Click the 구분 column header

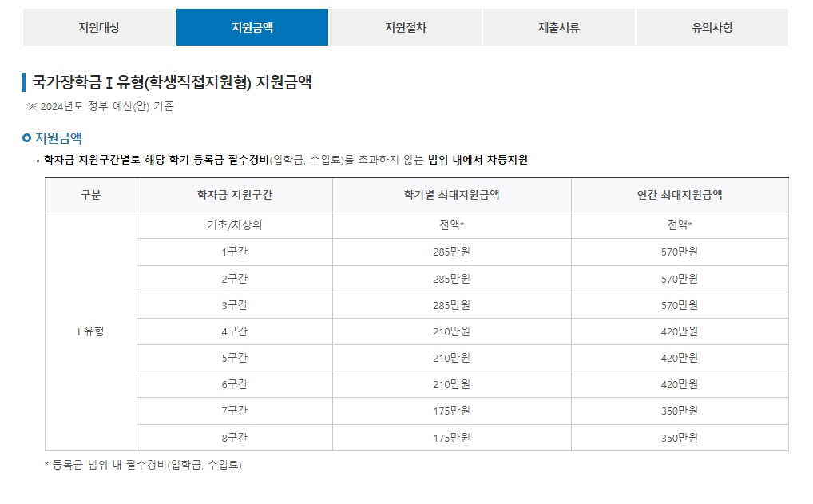coord(91,194)
